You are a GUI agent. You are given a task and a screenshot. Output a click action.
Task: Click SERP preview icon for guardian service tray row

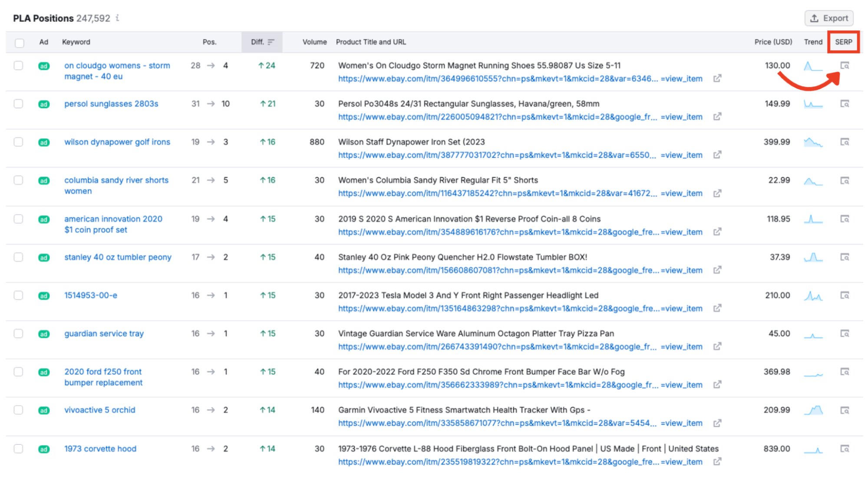point(845,333)
